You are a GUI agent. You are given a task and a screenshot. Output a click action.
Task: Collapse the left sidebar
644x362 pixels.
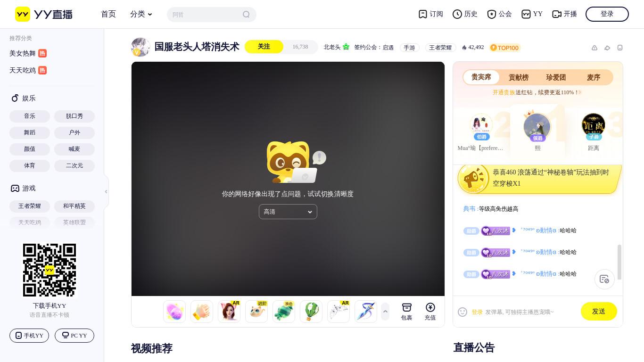click(106, 191)
